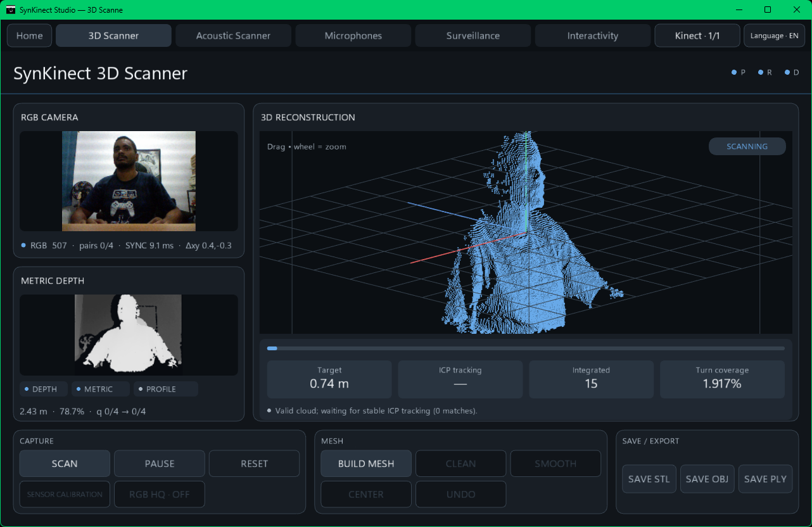Export the model with SAVE PLY
812x527 pixels.
[x=765, y=479]
